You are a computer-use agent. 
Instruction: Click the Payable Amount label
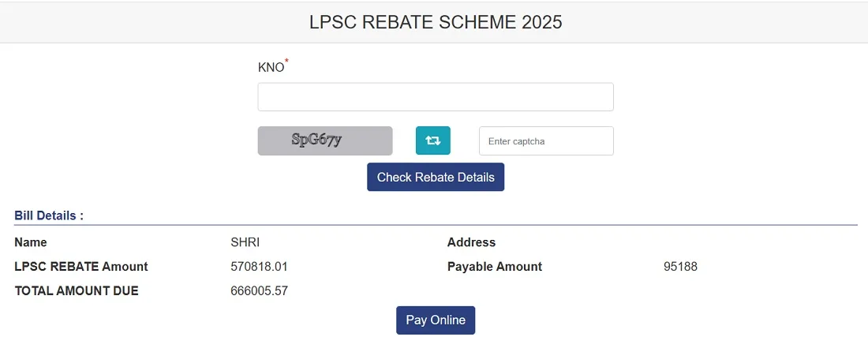495,267
